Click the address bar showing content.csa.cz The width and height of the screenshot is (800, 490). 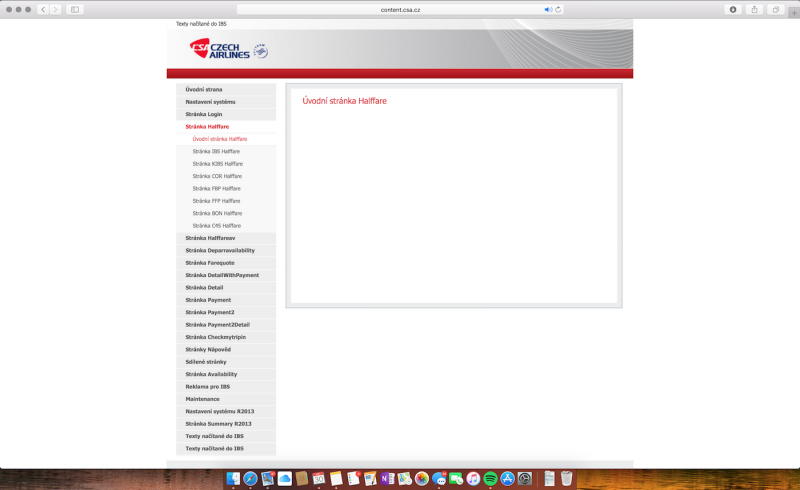(x=401, y=9)
